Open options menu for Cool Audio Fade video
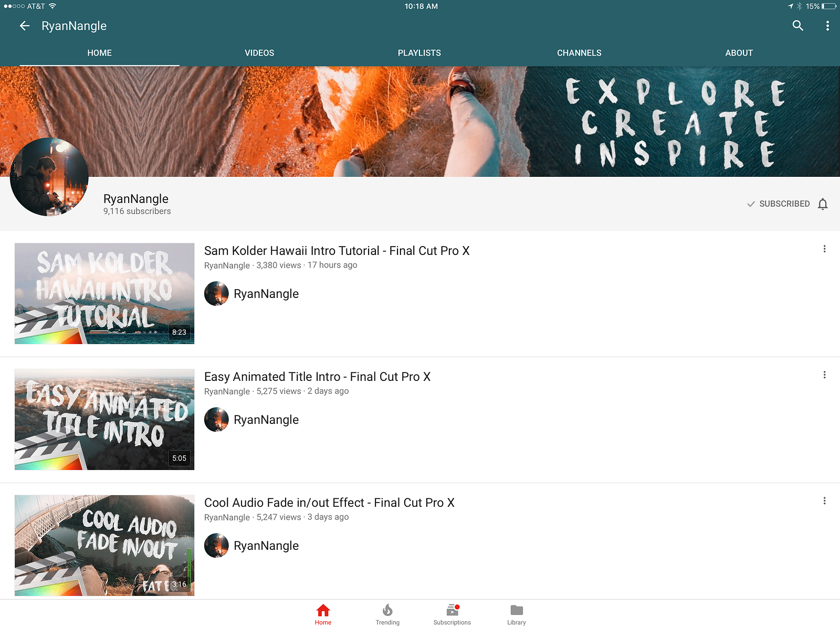840x629 pixels. pos(824,500)
